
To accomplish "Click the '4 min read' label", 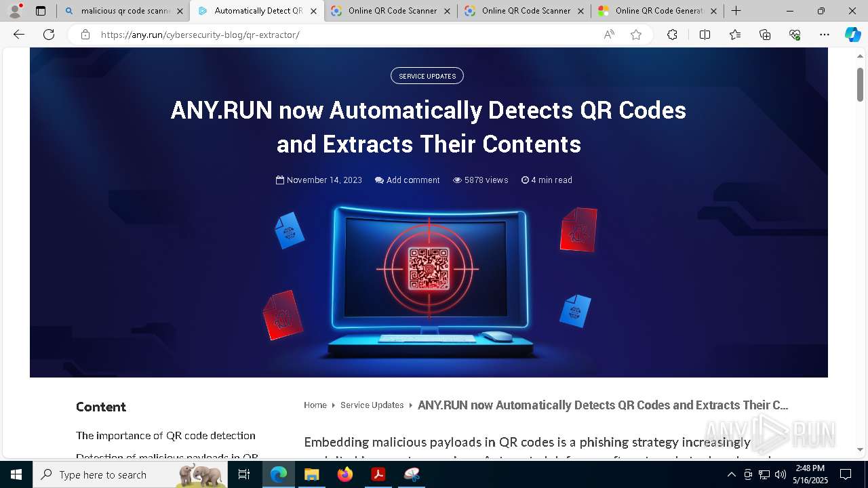I will [x=547, y=180].
